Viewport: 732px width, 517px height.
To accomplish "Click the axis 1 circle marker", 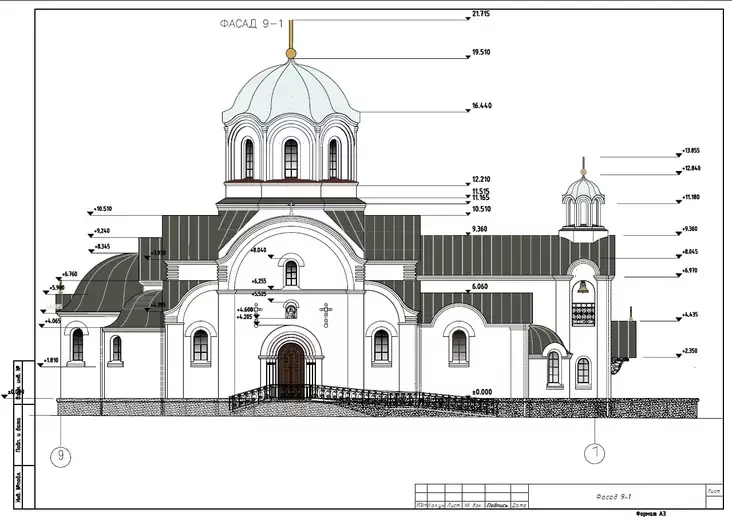I will pyautogui.click(x=594, y=454).
